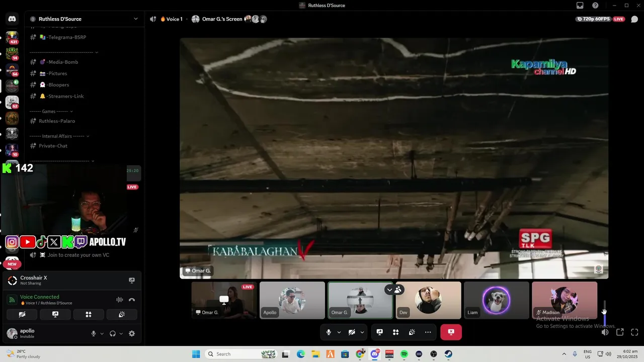The image size is (644, 362).
Task: Toggle camera in the voice panel
Action: click(22, 314)
